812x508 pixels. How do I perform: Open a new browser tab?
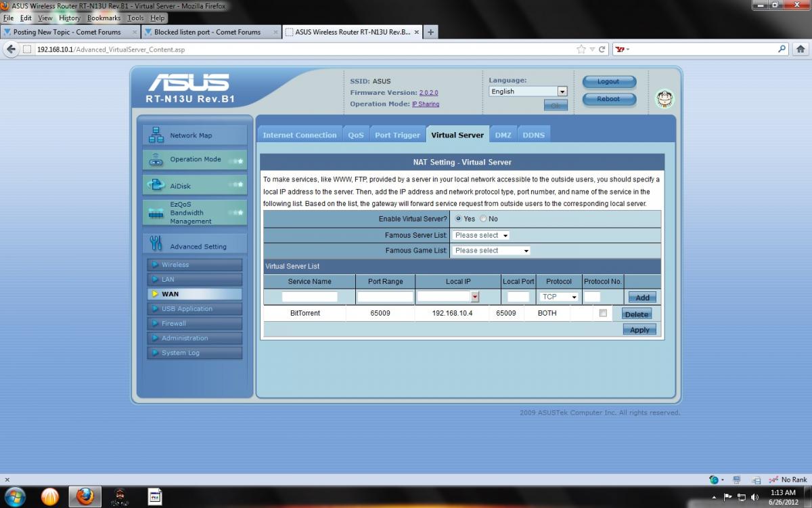430,32
